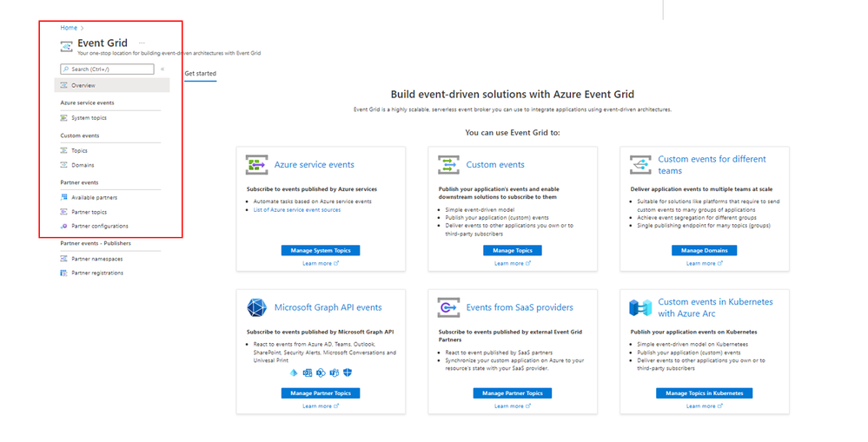
Task: Focus the Search (Ctrl+/) field
Action: pyautogui.click(x=108, y=69)
